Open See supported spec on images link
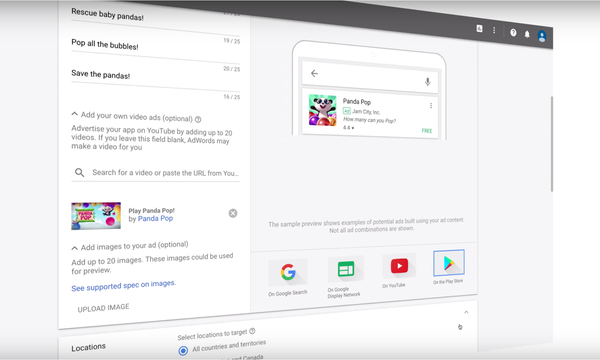600x360 pixels. (x=124, y=286)
